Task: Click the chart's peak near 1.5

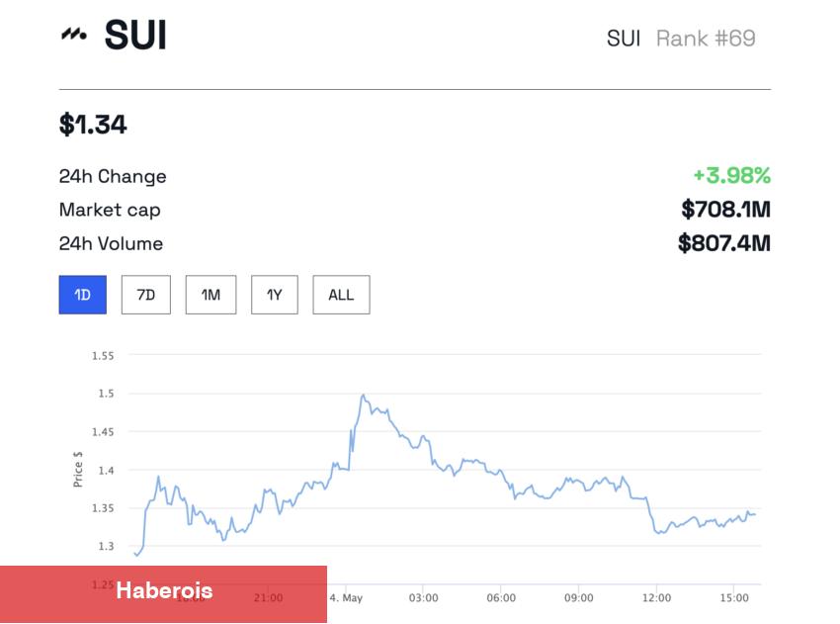Action: (363, 396)
